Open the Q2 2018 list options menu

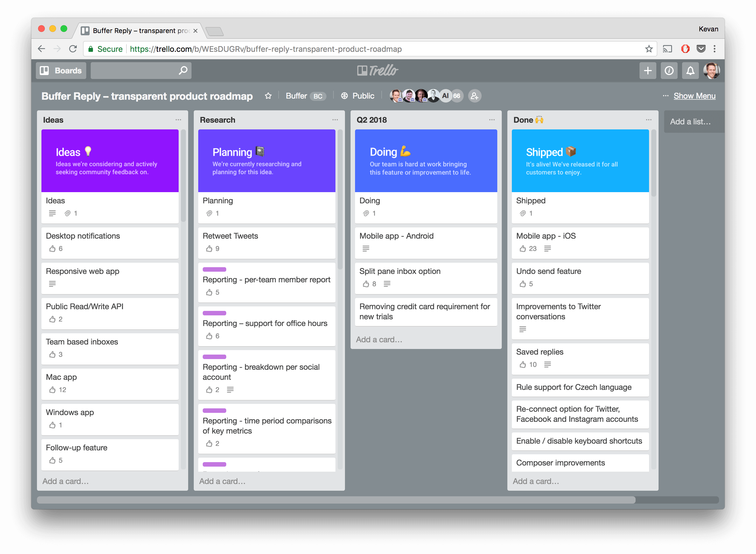pos(491,120)
